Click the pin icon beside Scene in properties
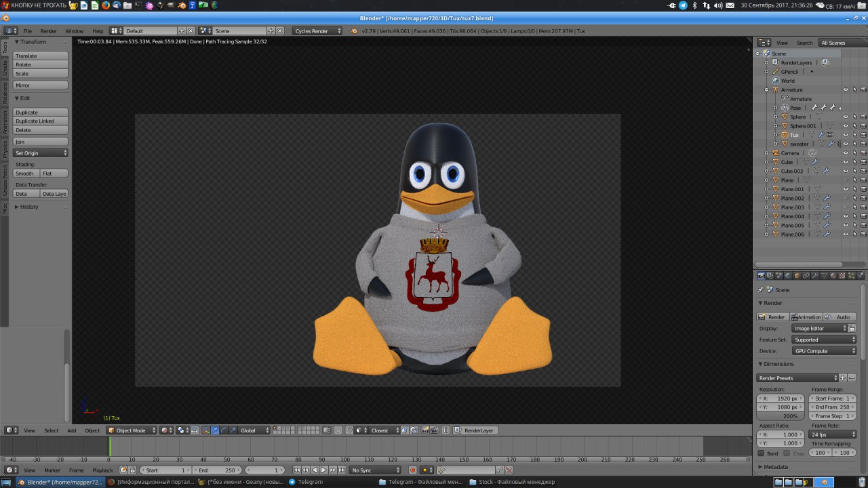868x488 pixels. click(761, 289)
